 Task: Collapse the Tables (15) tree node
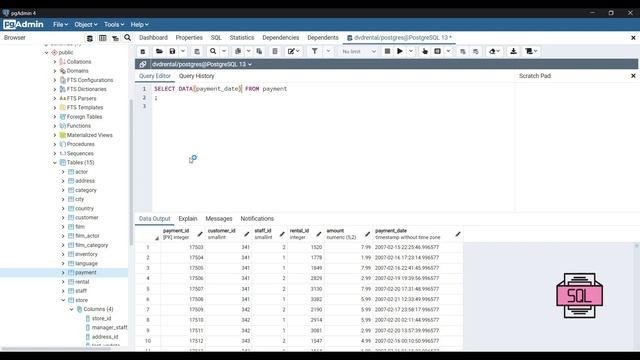point(55,162)
